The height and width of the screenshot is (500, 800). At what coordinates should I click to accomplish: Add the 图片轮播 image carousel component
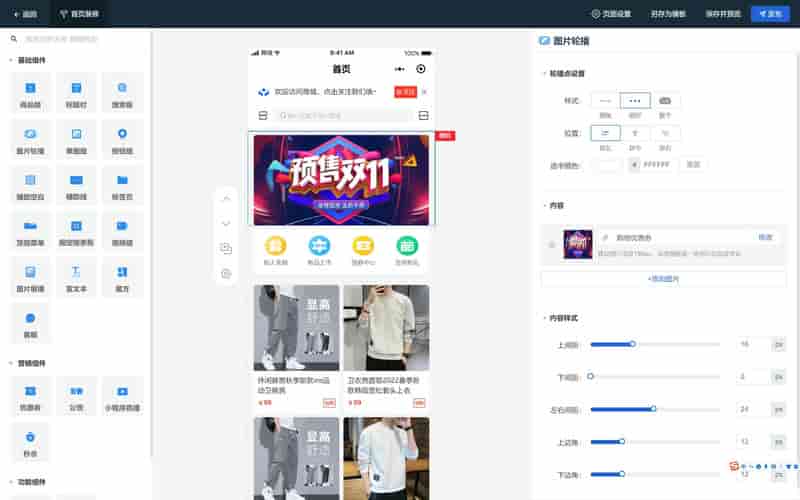point(30,140)
